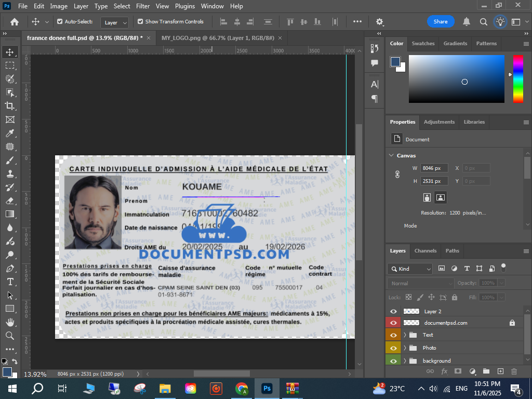This screenshot has height=399, width=532.
Task: Uncheck Show Transform Controls
Action: [140, 22]
